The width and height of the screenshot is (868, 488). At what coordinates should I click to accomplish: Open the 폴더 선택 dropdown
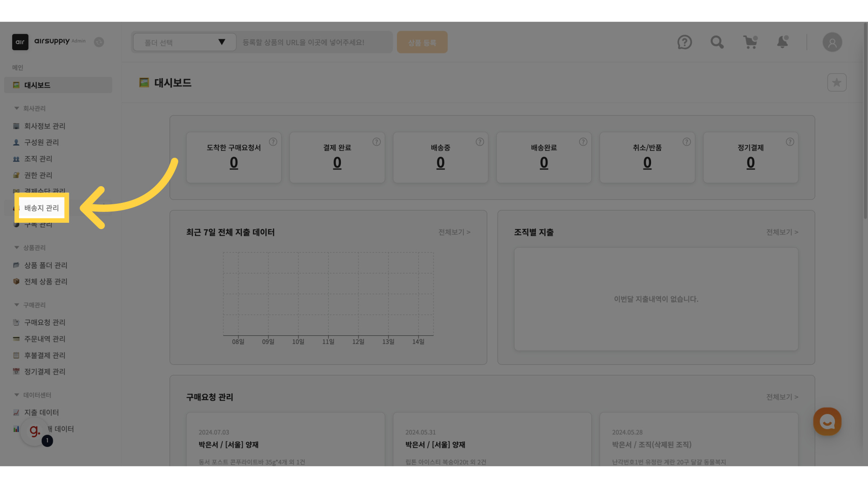point(184,42)
